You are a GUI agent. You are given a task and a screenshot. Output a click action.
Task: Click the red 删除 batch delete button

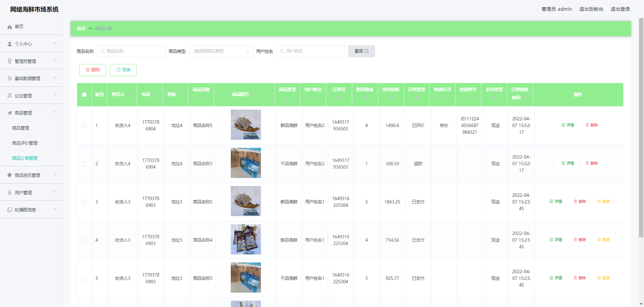coord(93,70)
